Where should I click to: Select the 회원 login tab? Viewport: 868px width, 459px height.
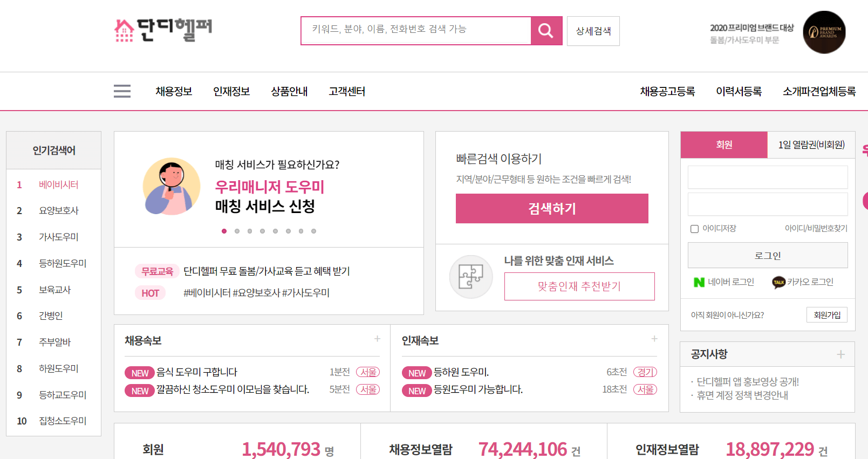(723, 145)
